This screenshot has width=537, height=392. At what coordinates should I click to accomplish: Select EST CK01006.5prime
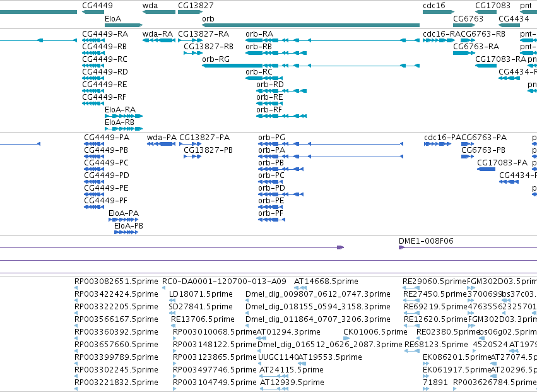(x=346, y=338)
